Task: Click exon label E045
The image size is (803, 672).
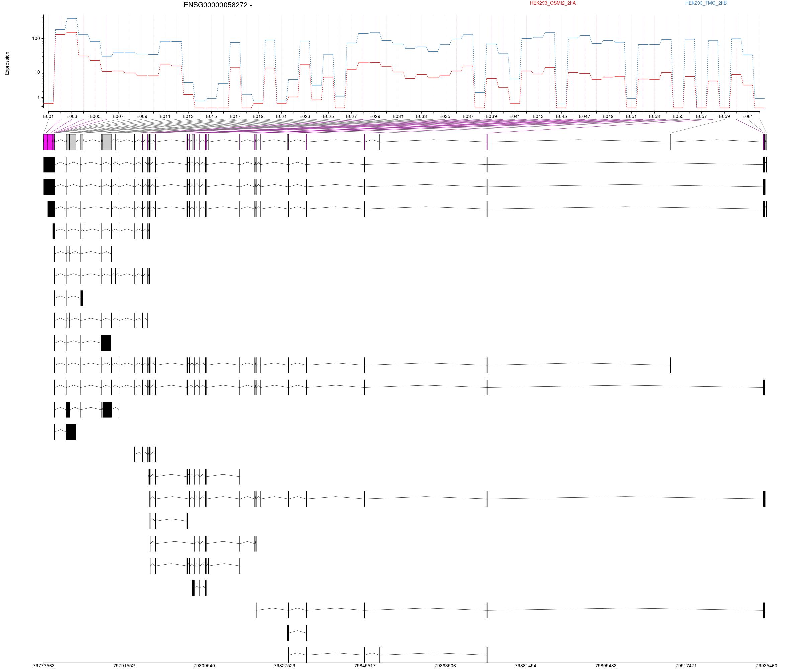Action: point(561,116)
